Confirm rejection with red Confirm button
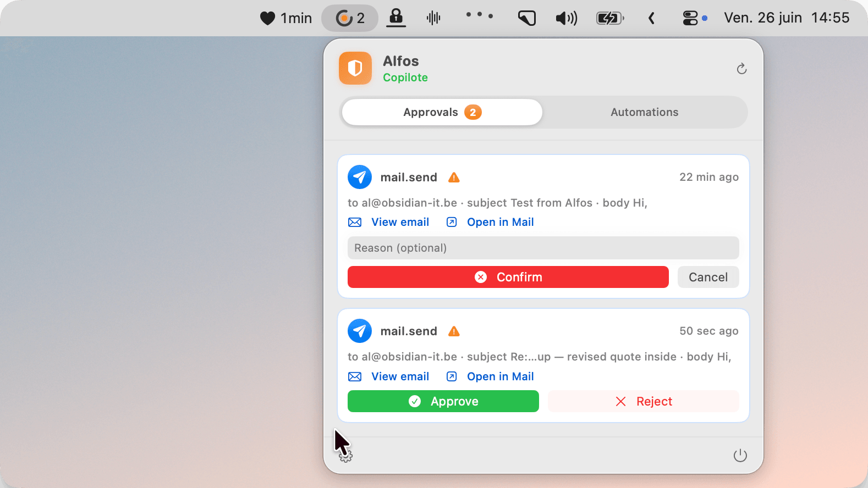The height and width of the screenshot is (488, 868). (x=508, y=277)
